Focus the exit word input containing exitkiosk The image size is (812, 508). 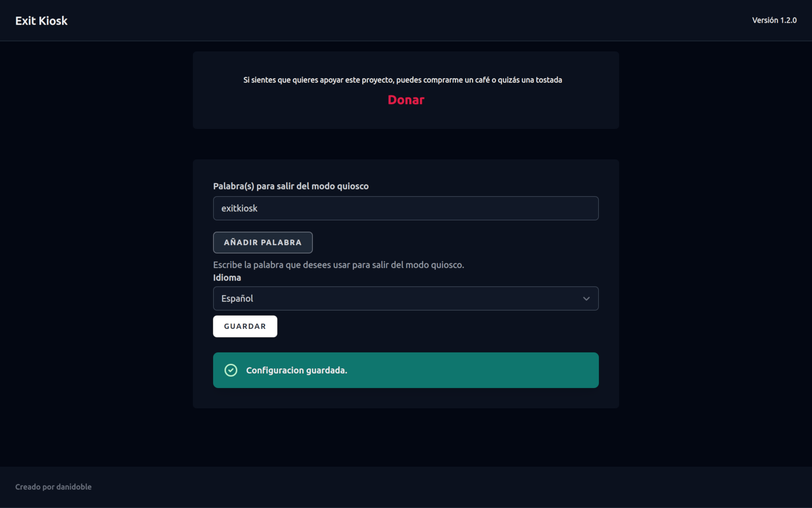(406, 208)
